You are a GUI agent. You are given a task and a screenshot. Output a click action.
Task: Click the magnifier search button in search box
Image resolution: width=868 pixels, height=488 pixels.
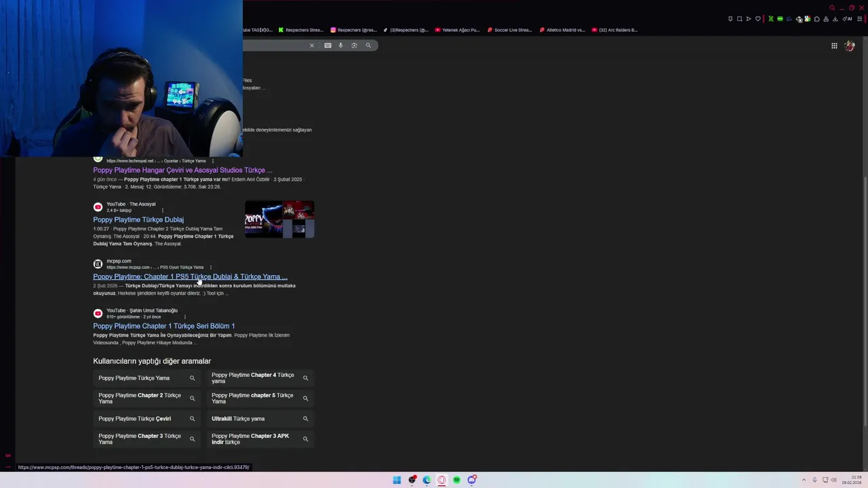368,45
